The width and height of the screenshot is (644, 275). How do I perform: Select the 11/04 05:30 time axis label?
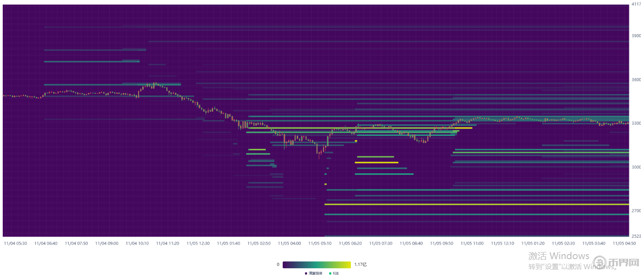tap(15, 243)
